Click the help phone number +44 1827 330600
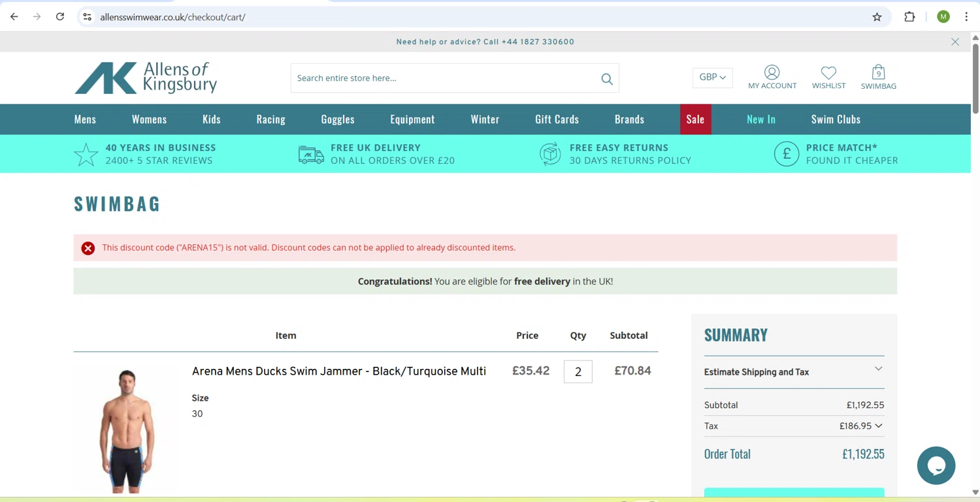Screen dimensions: 980x502 pyautogui.click(x=538, y=42)
